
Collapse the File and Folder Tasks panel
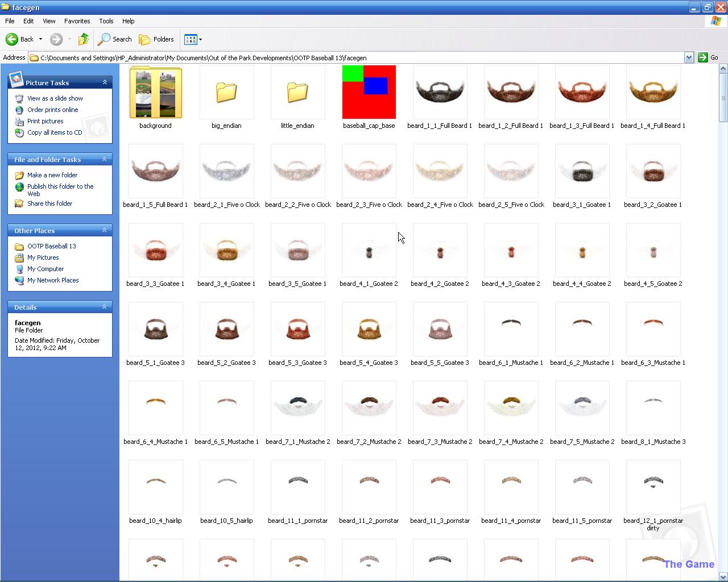tap(105, 159)
